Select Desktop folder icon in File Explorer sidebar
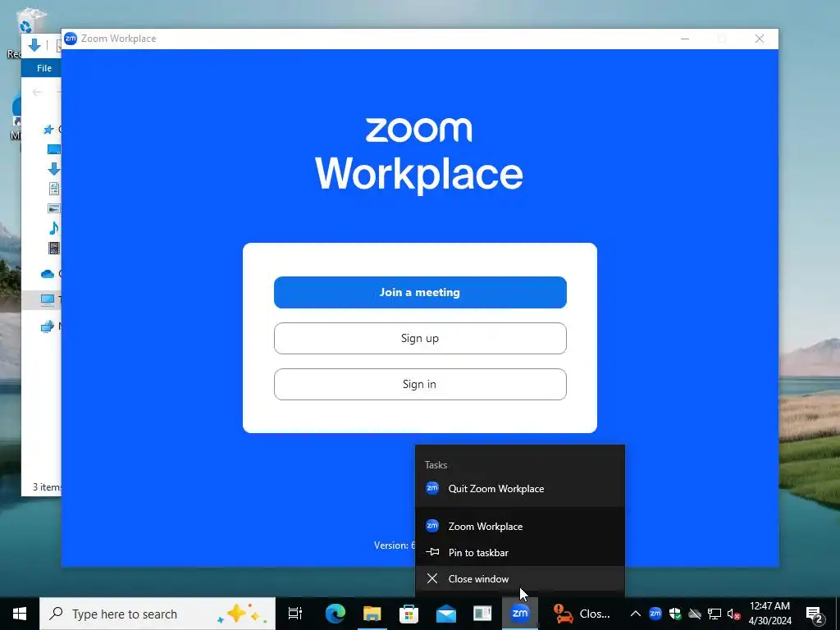840x630 pixels. [54, 149]
